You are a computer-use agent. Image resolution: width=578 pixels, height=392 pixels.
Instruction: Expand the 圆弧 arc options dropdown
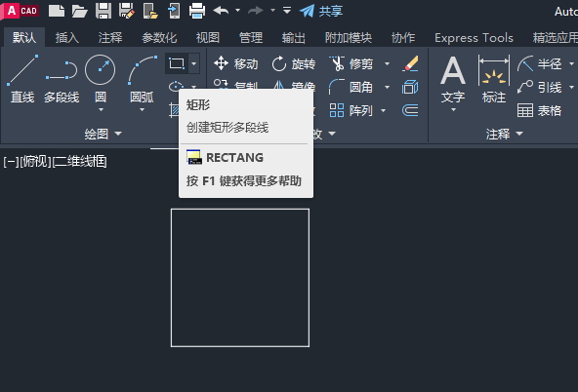142,109
